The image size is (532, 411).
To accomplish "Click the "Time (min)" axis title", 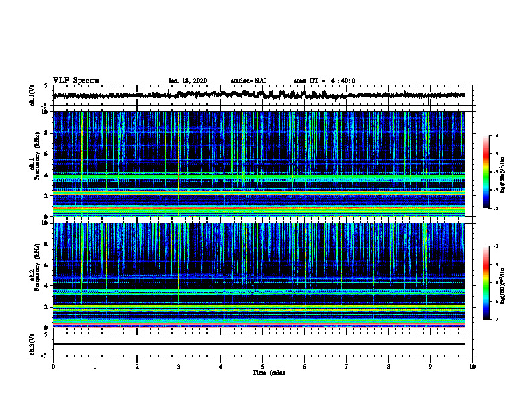I will click(269, 373).
